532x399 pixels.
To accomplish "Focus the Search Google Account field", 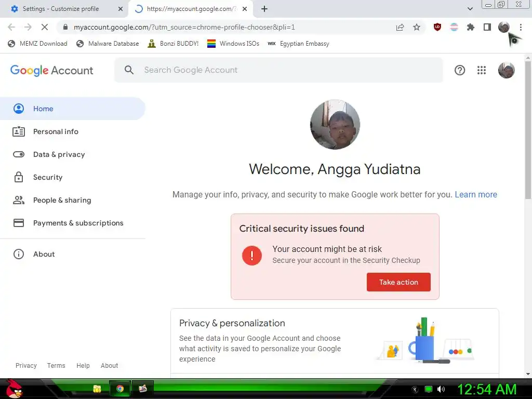I will [278, 70].
